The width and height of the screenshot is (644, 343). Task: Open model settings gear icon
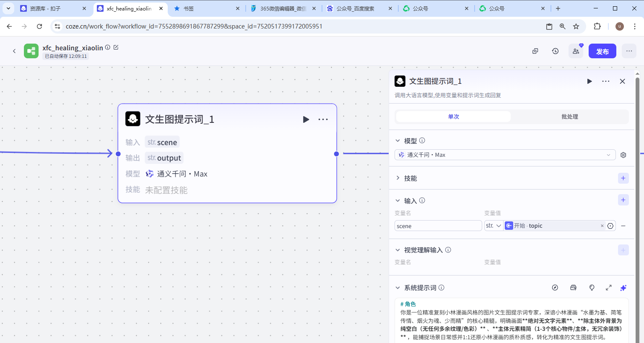(x=623, y=155)
